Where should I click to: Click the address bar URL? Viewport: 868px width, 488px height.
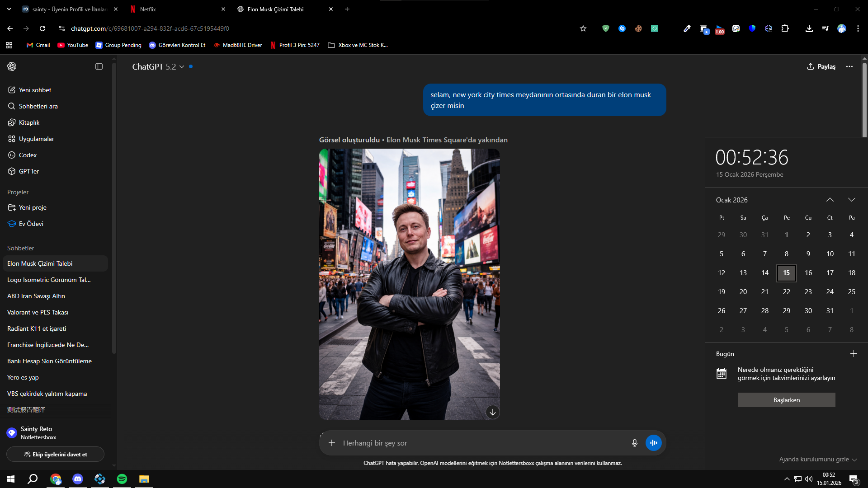[150, 28]
